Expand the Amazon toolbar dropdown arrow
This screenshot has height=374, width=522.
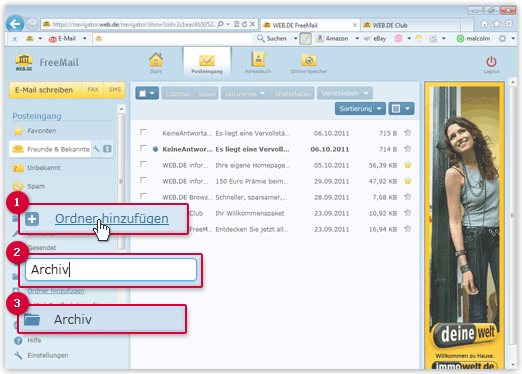pos(357,39)
